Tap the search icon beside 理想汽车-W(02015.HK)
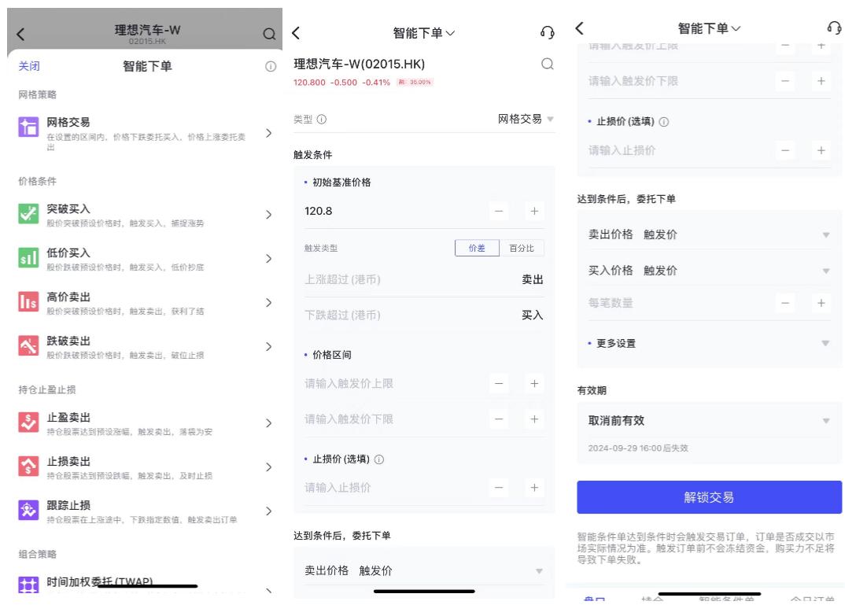The width and height of the screenshot is (845, 616). click(547, 65)
